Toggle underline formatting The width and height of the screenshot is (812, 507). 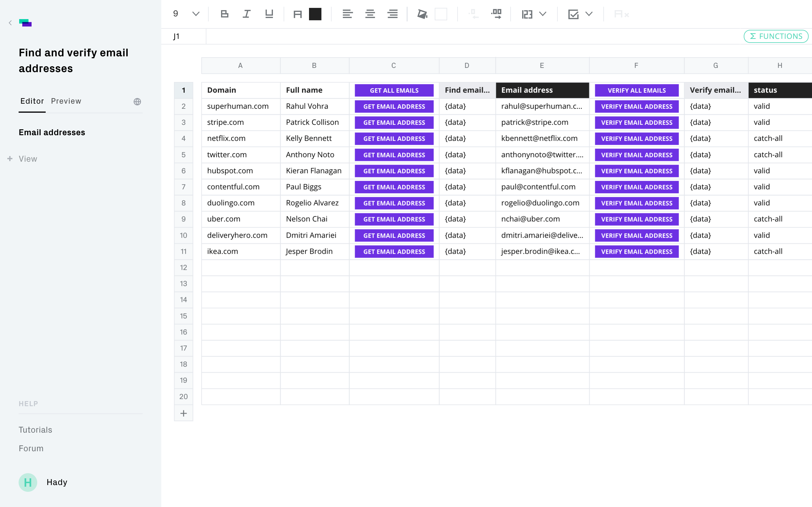[x=269, y=14]
